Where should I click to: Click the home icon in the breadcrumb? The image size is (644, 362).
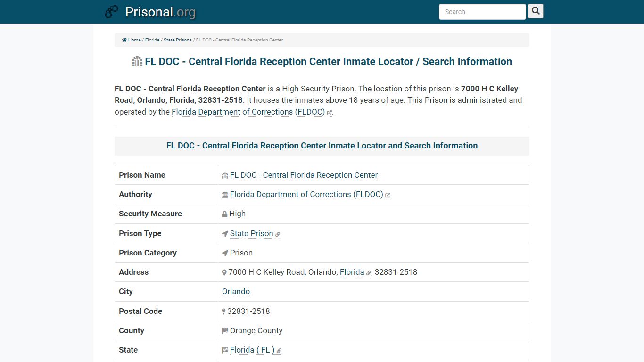point(124,40)
